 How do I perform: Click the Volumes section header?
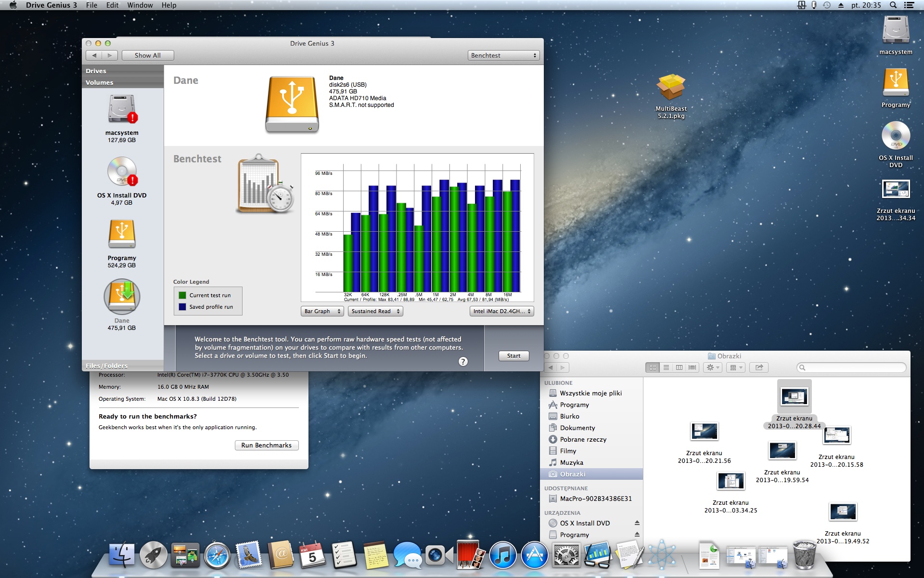point(123,82)
